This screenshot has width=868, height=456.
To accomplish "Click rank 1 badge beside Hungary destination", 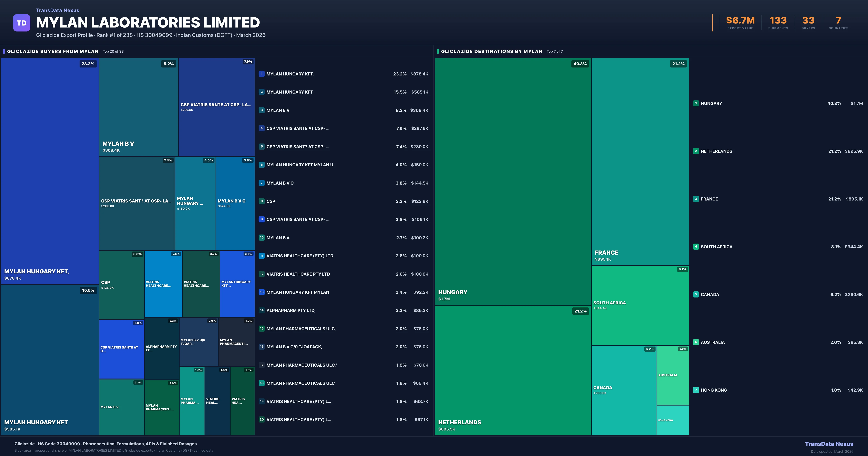I will click(696, 104).
